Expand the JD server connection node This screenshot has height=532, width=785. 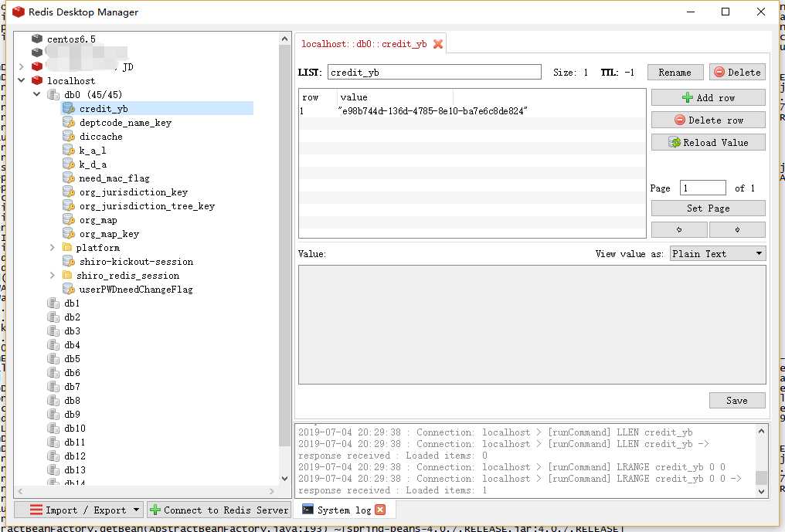click(22, 66)
